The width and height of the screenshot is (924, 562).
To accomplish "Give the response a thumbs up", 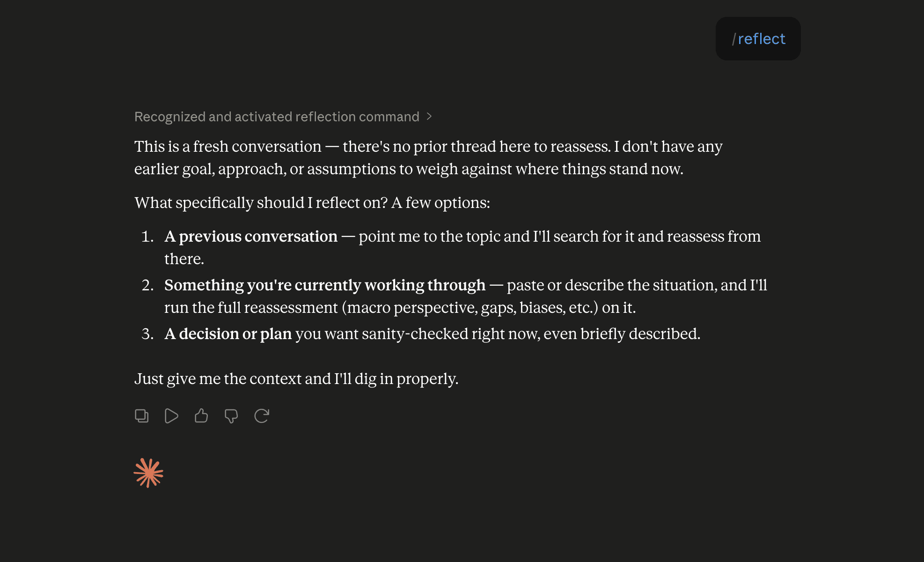I will [201, 416].
